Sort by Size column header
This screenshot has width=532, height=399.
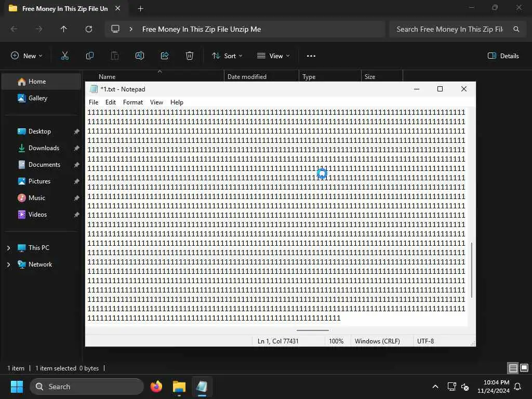click(370, 77)
